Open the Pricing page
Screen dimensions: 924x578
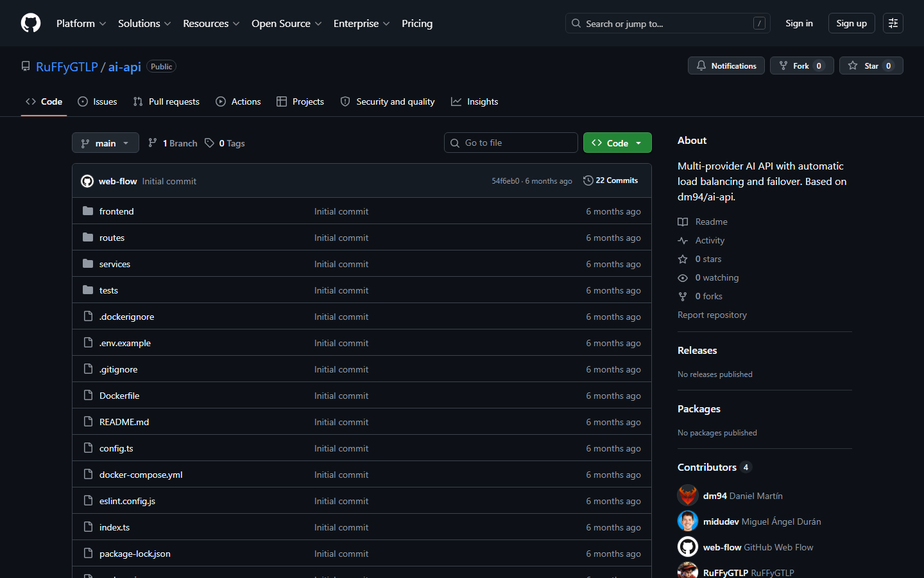pyautogui.click(x=417, y=23)
